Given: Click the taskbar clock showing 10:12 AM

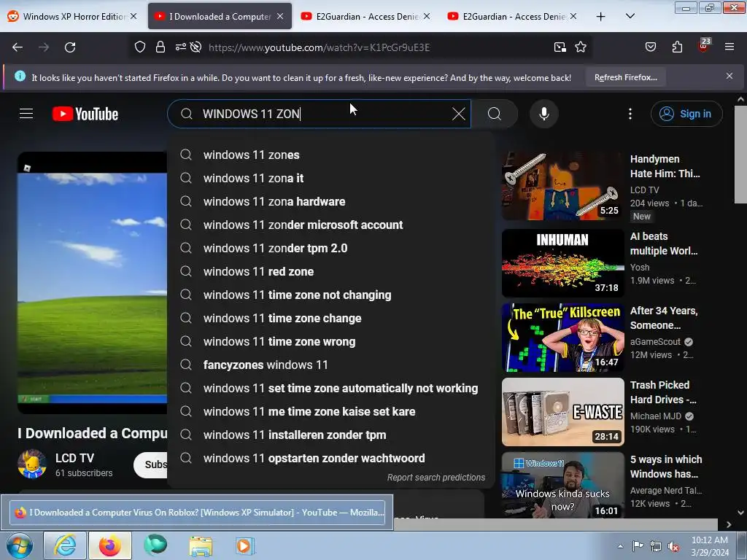Looking at the screenshot, I should pos(710,546).
